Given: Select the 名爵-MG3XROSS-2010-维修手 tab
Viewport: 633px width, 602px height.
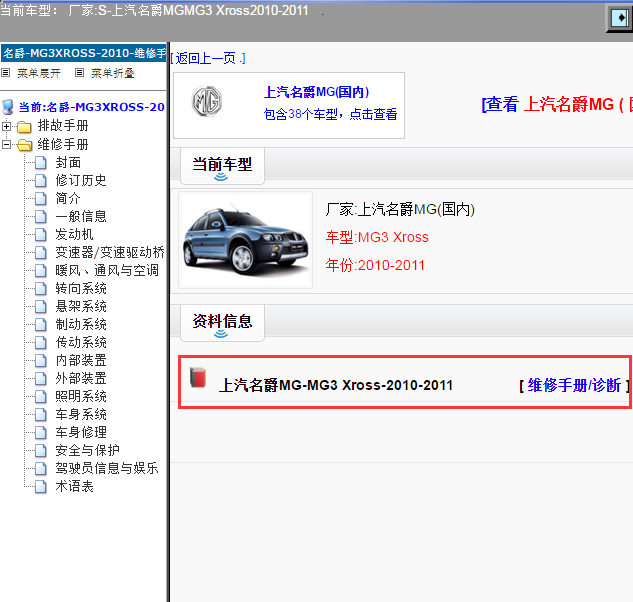Looking at the screenshot, I should (x=84, y=53).
